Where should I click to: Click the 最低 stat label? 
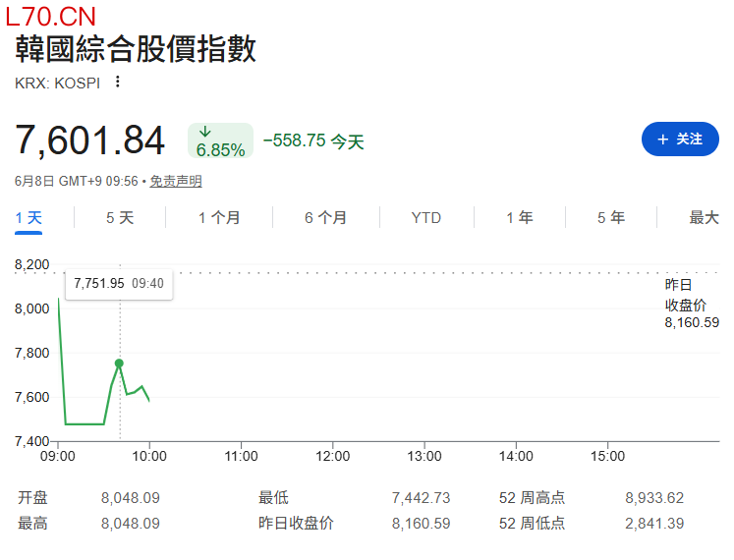click(273, 498)
